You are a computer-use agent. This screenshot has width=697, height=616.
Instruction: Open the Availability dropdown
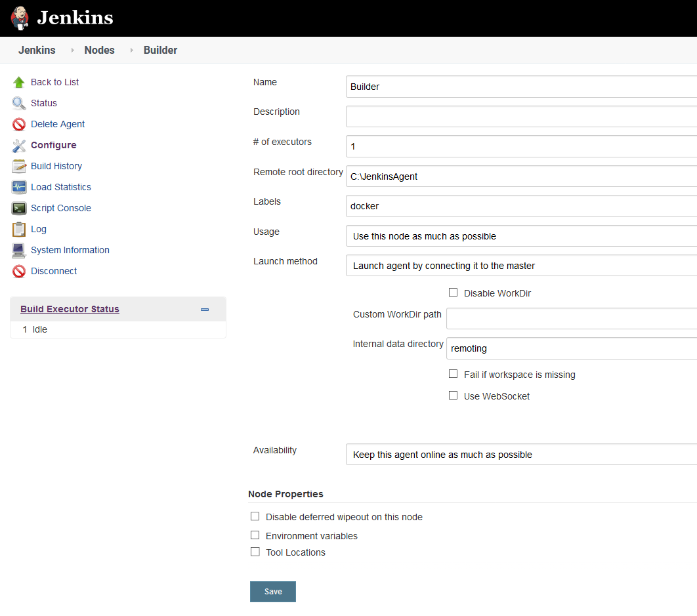tap(520, 455)
